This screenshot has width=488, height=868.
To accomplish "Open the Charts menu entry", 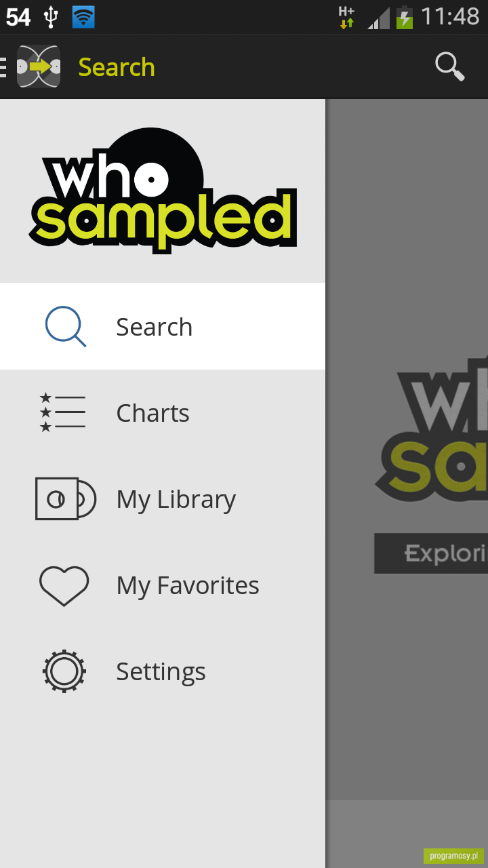I will pyautogui.click(x=163, y=413).
